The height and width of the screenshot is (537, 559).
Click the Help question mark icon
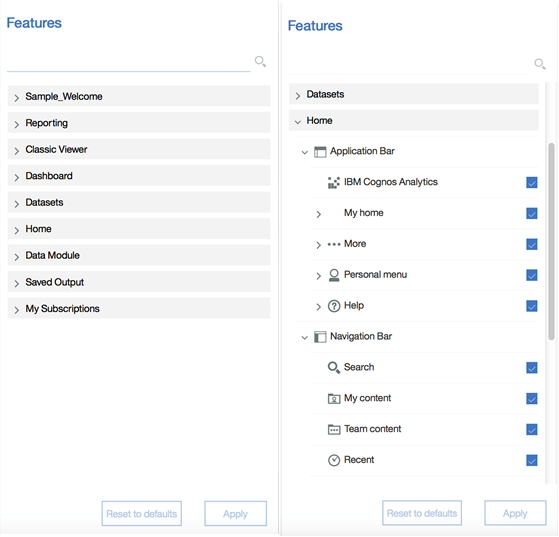click(x=334, y=306)
